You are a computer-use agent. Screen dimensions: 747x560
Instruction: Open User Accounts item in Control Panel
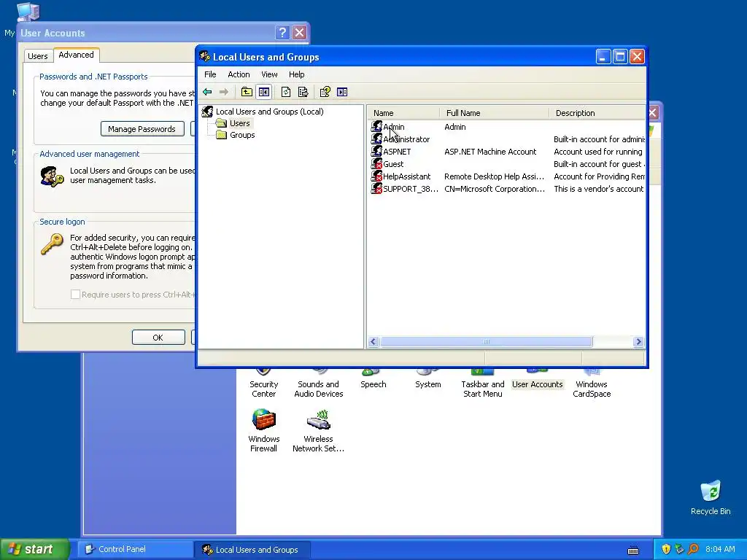538,379
